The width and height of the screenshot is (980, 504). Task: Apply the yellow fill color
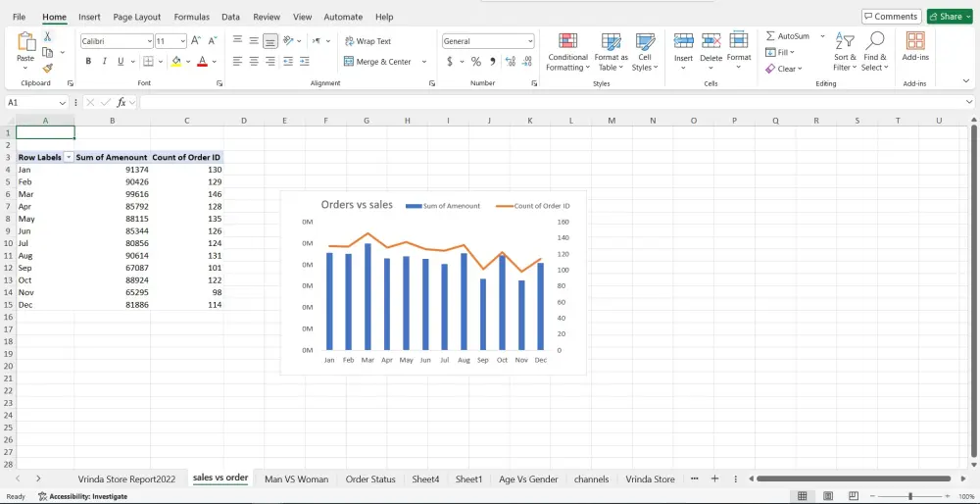176,61
